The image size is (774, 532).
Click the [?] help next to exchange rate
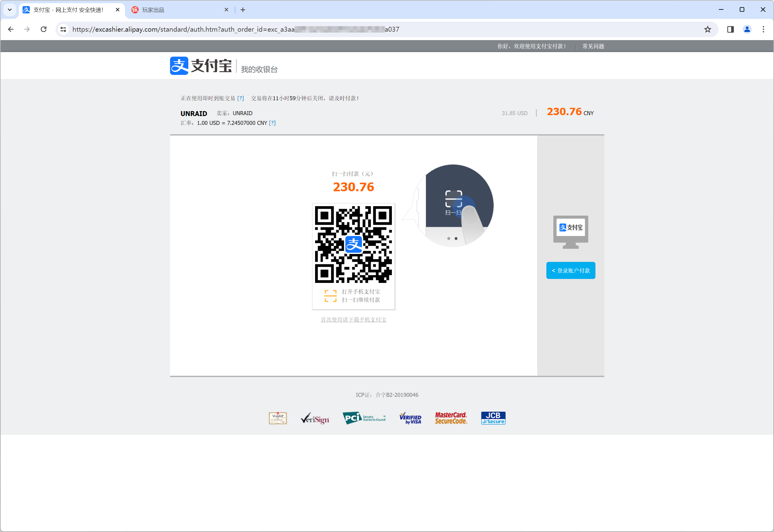point(272,123)
